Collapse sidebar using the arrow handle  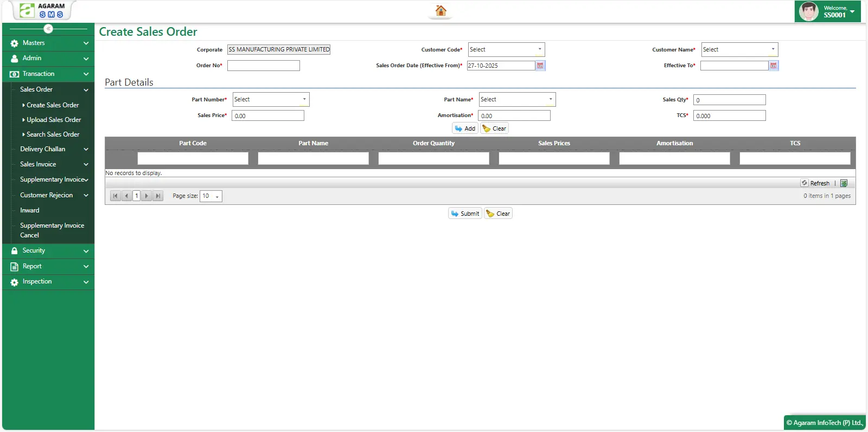pyautogui.click(x=48, y=29)
